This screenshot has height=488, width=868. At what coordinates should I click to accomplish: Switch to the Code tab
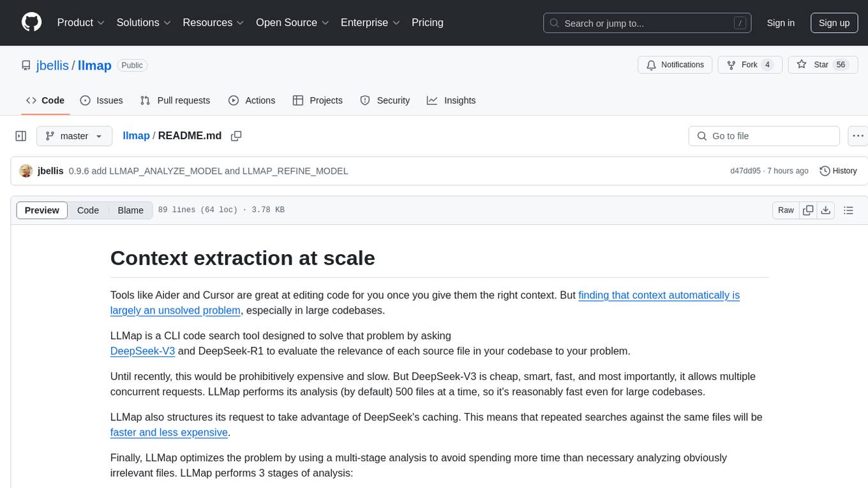point(45,100)
